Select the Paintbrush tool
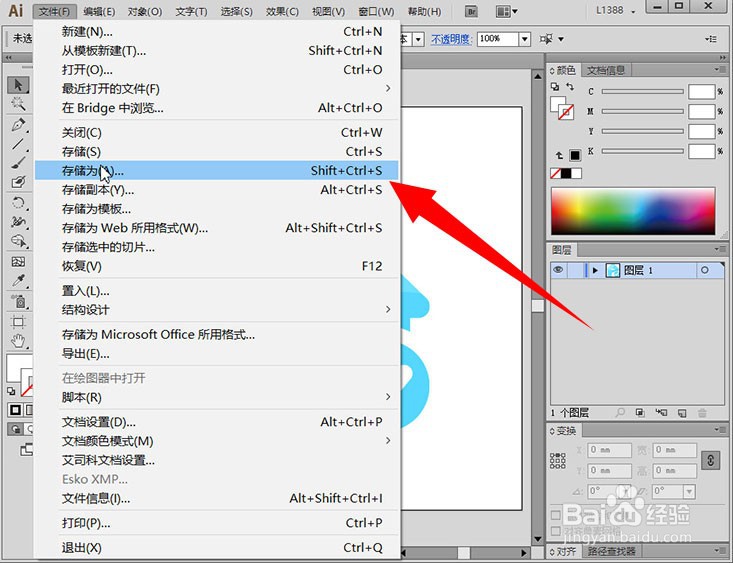Viewport: 733px width, 563px height. 18,163
